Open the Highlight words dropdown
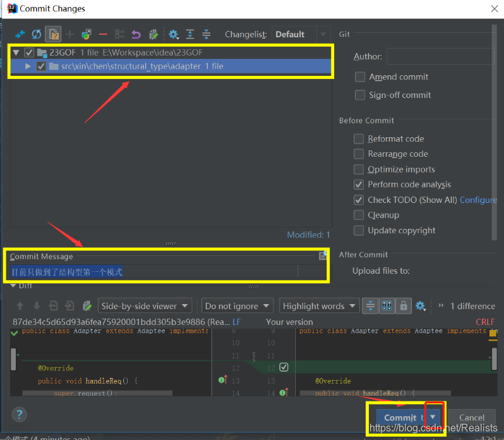 pos(319,306)
